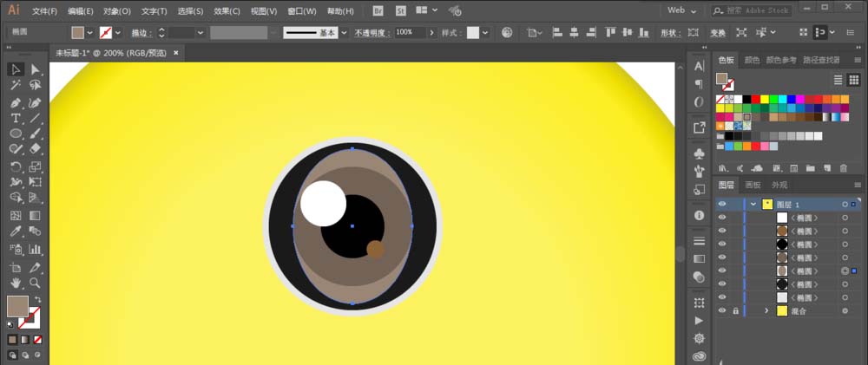Open the 对象(O) menu

(x=117, y=11)
